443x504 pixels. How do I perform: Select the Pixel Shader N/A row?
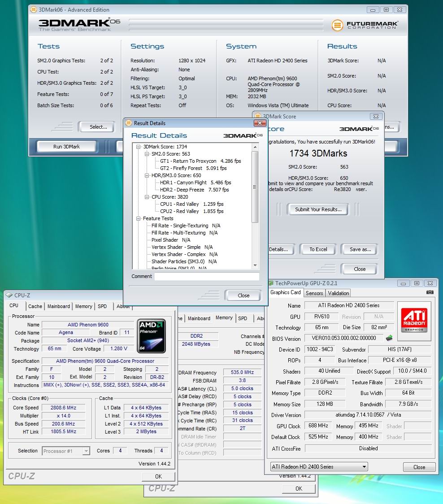pyautogui.click(x=171, y=240)
